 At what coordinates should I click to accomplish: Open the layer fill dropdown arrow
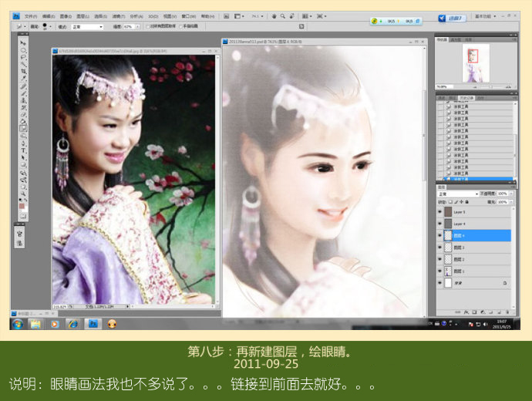(511, 202)
